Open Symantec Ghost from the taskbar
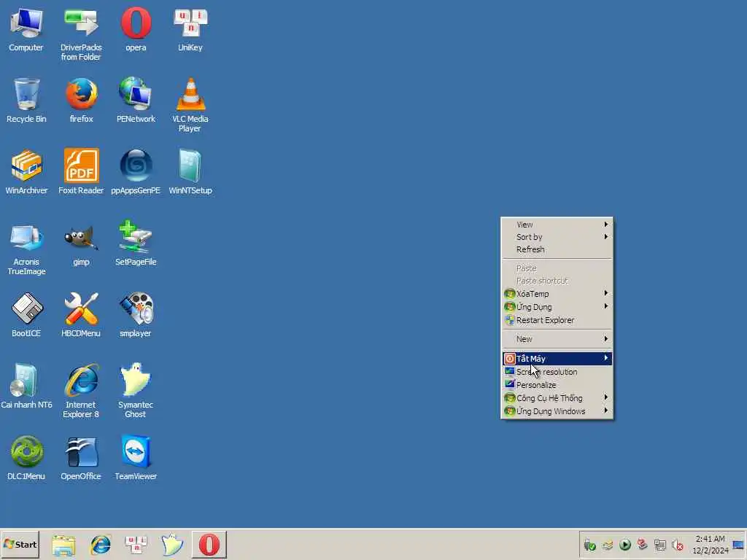Viewport: 747px width, 560px height. (172, 545)
